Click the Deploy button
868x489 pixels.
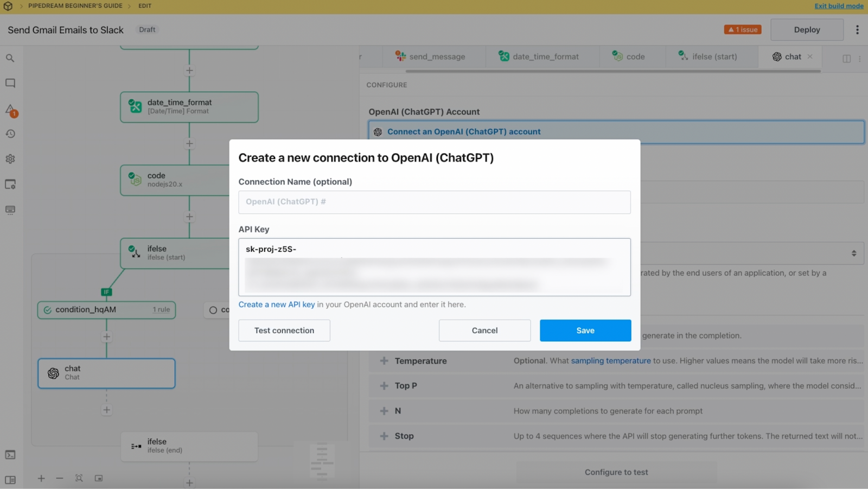807,30
